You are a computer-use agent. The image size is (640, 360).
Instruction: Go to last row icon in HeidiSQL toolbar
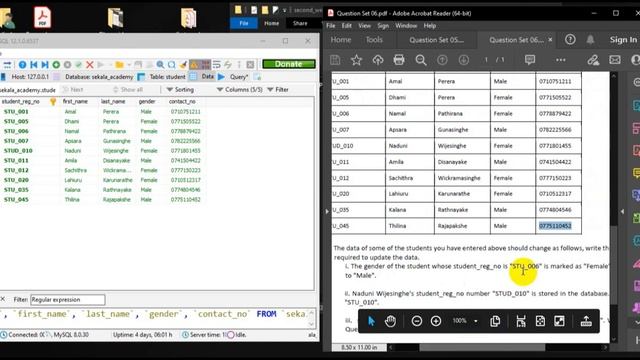tap(45, 64)
